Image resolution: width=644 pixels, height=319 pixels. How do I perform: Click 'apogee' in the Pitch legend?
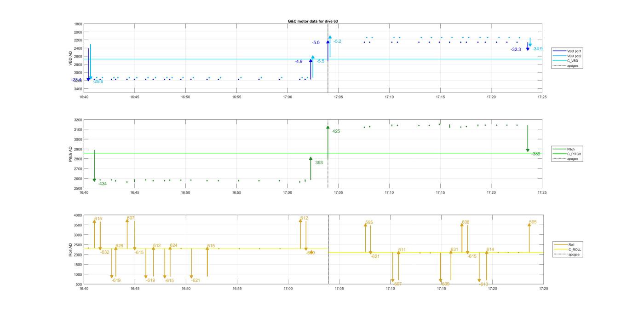coord(565,159)
